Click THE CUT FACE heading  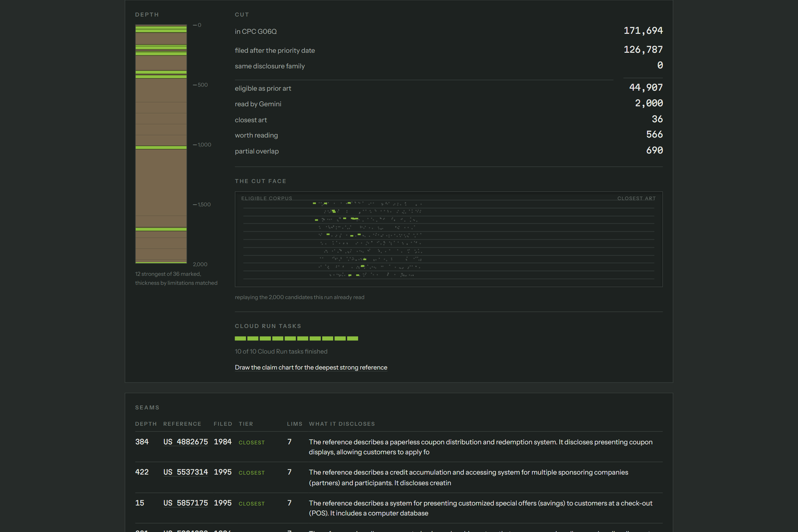(x=260, y=181)
